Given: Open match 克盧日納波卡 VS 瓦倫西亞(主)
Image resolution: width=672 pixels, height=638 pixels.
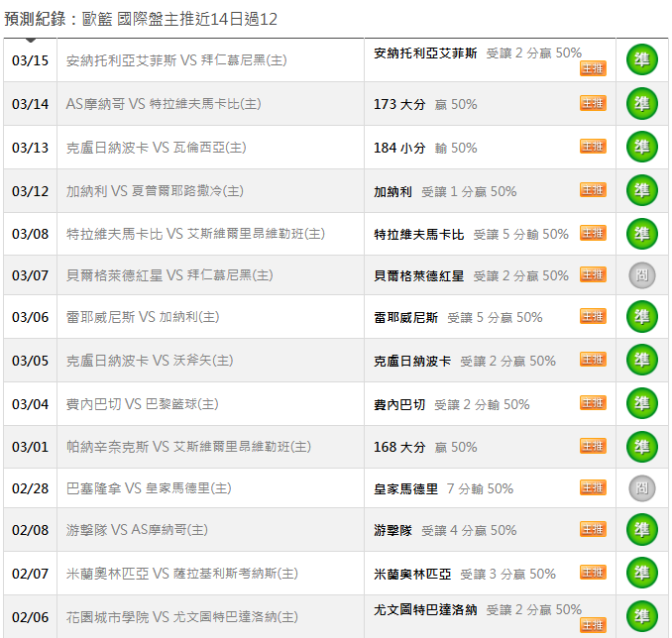Looking at the screenshot, I should 156,148.
